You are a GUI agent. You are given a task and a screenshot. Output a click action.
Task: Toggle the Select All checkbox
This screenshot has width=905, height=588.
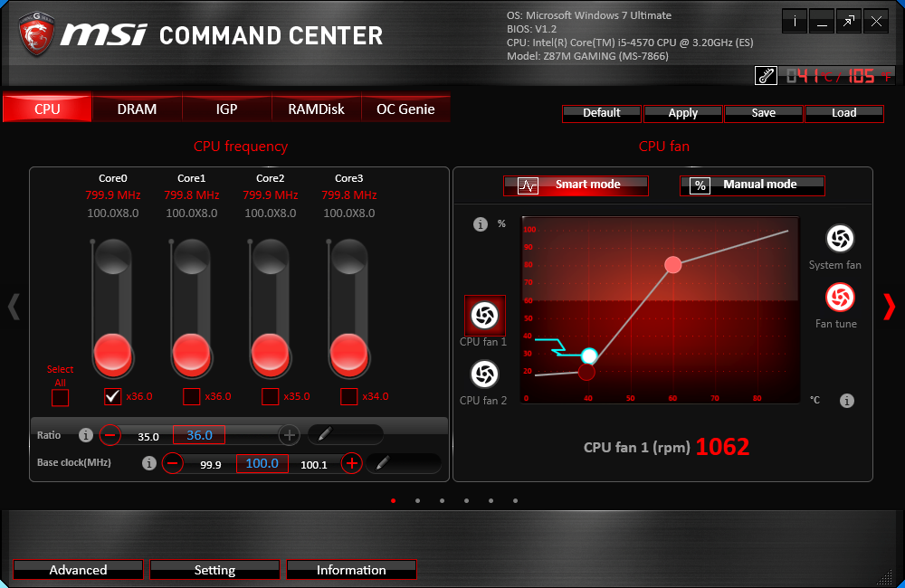pyautogui.click(x=60, y=397)
